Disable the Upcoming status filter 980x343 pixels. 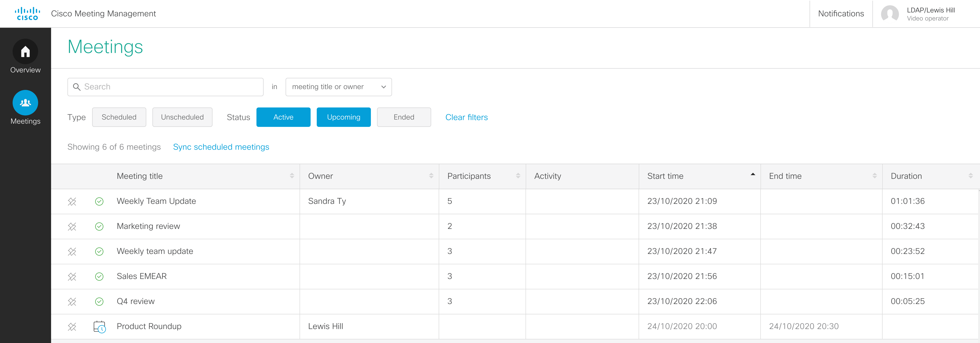343,117
